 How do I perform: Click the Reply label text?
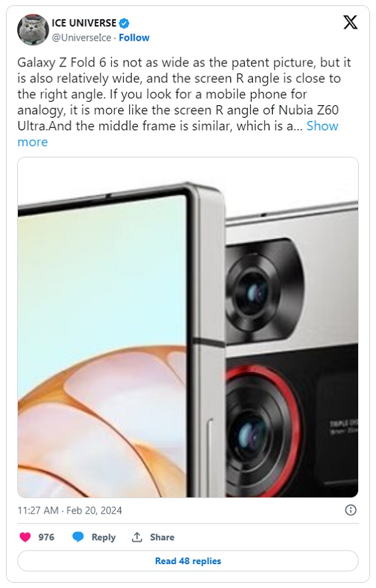104,537
